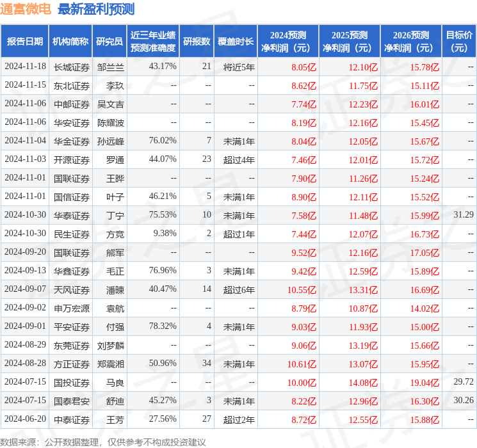The width and height of the screenshot is (477, 448).
Task: Click the 近三年业绩预测准确度 column header
Action: [x=153, y=42]
